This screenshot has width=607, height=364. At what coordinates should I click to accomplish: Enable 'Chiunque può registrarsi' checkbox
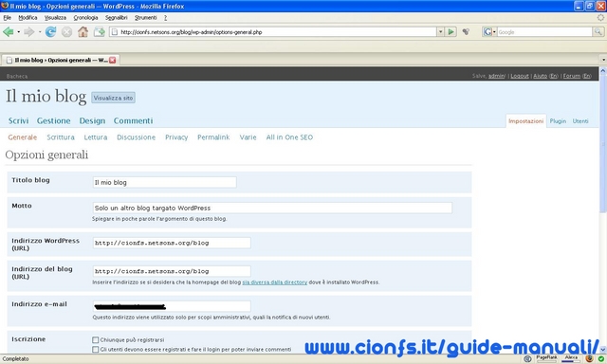point(95,339)
